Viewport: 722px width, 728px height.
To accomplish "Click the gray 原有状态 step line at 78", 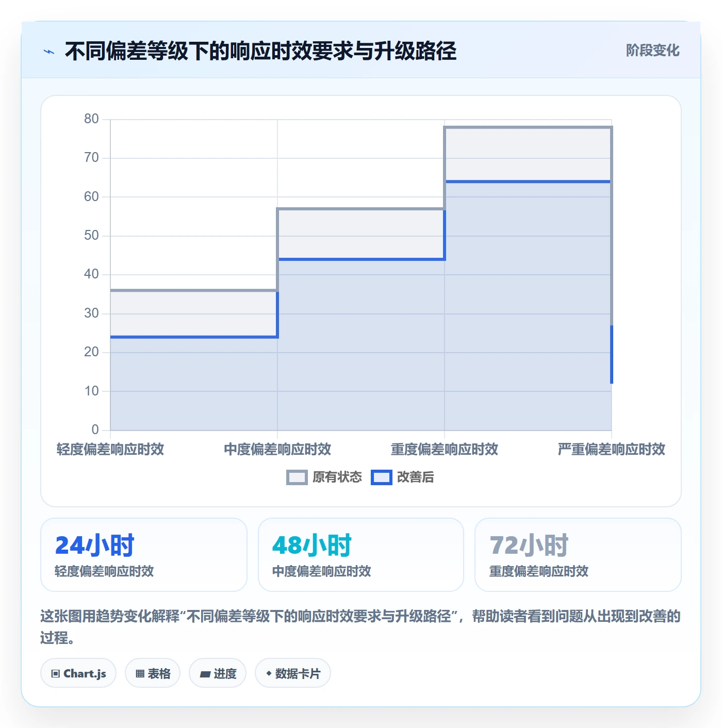I will 528,127.
